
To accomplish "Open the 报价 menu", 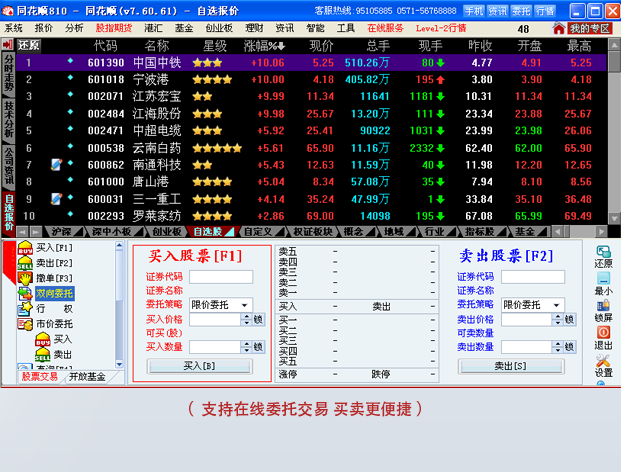I will [44, 28].
